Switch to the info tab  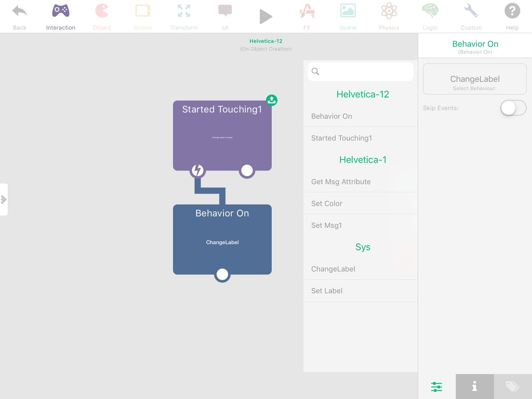(x=475, y=386)
